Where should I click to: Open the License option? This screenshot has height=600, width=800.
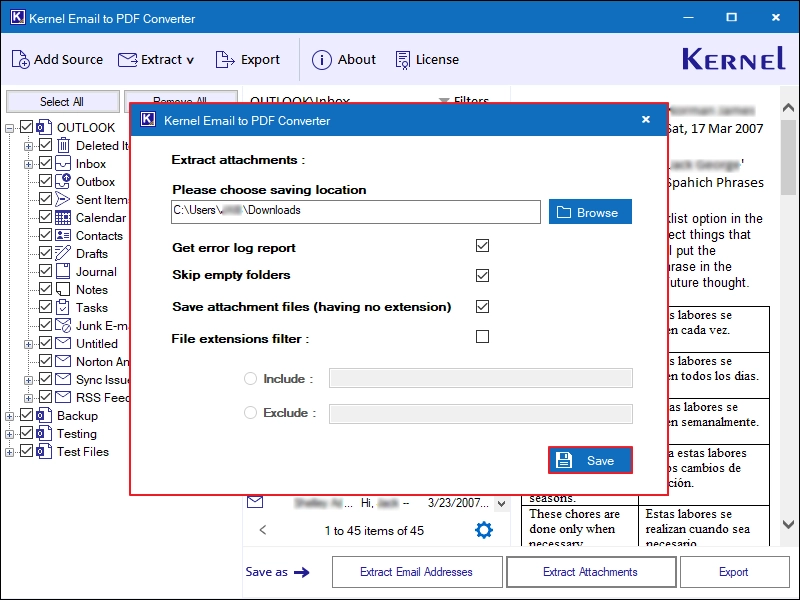[x=427, y=60]
